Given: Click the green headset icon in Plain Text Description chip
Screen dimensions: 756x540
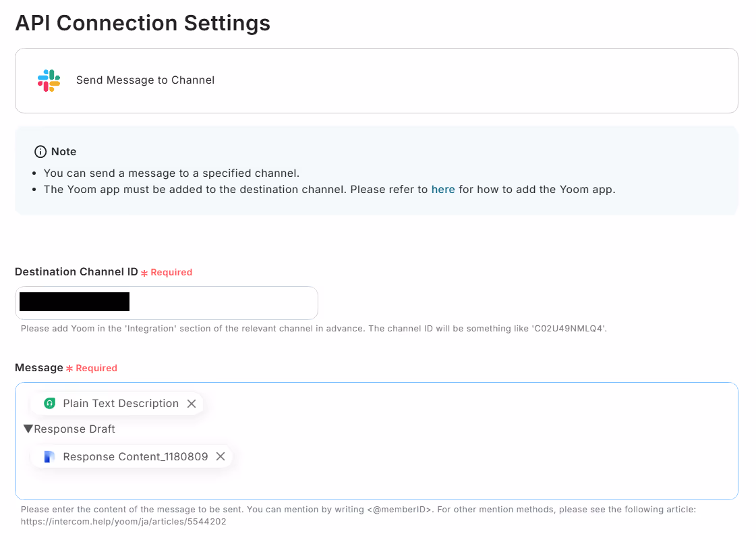Looking at the screenshot, I should 49,404.
